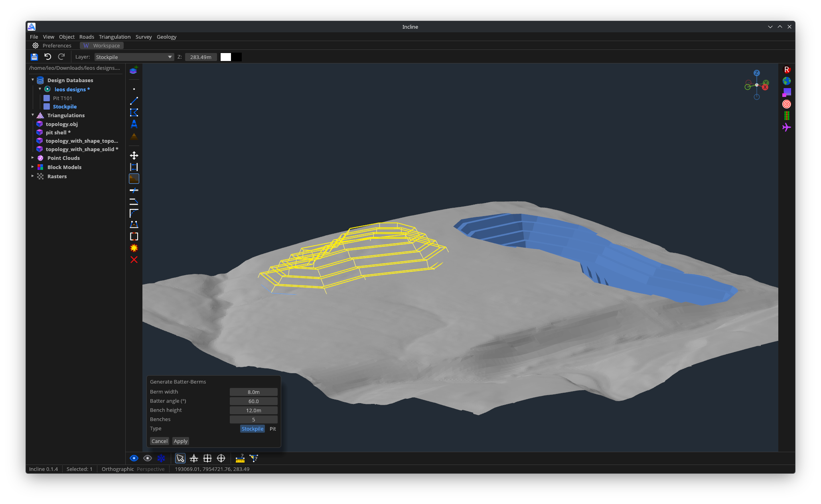Toggle the blue eye visibility icon
821x504 pixels.
click(x=134, y=459)
